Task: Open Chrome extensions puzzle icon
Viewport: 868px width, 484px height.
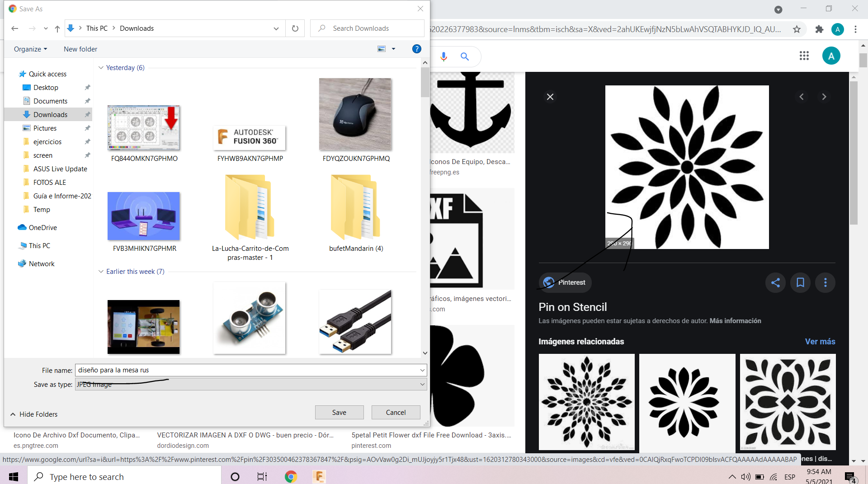Action: (819, 29)
